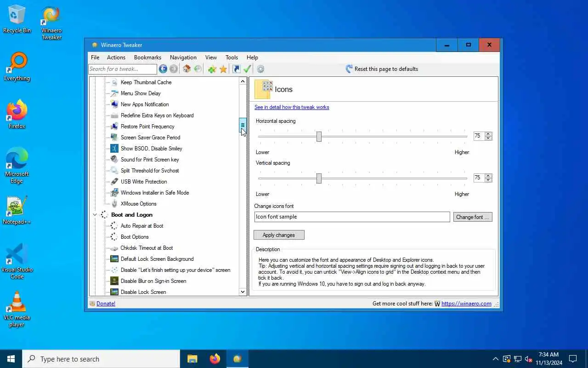Open the Bookmarks menu

click(x=147, y=57)
